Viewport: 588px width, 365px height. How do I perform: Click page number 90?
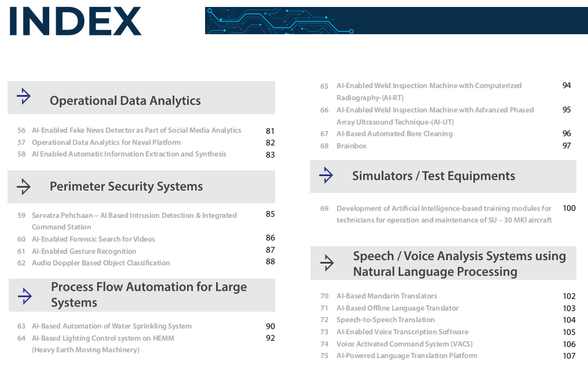(271, 326)
